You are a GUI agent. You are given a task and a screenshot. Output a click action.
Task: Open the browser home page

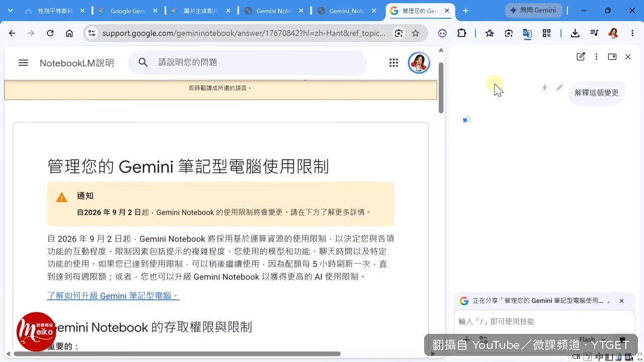click(69, 33)
